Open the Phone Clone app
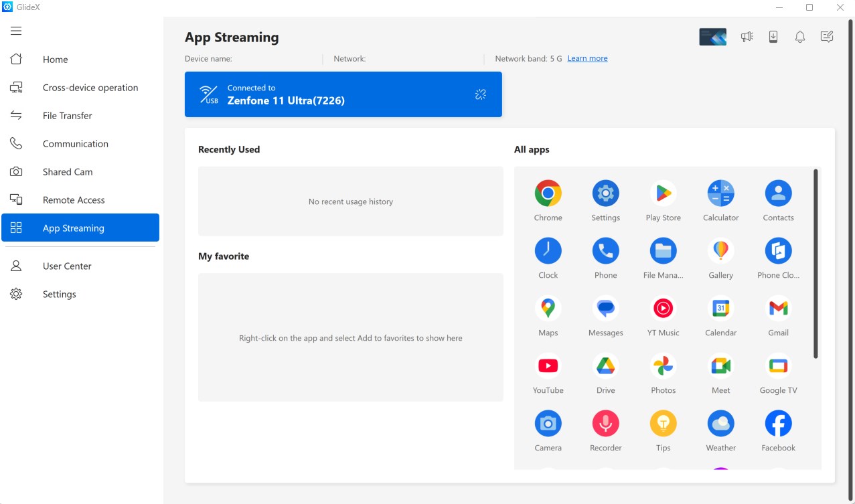This screenshot has height=504, width=855. pyautogui.click(x=777, y=250)
